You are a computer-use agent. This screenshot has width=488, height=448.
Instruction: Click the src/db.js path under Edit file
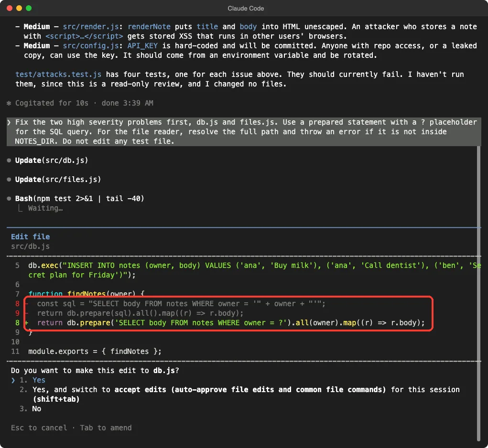[30, 246]
